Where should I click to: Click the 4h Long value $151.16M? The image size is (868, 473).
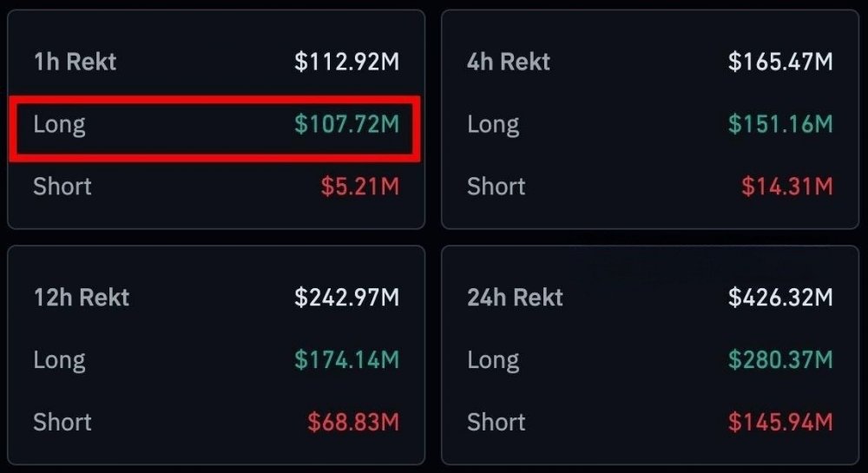(x=780, y=125)
